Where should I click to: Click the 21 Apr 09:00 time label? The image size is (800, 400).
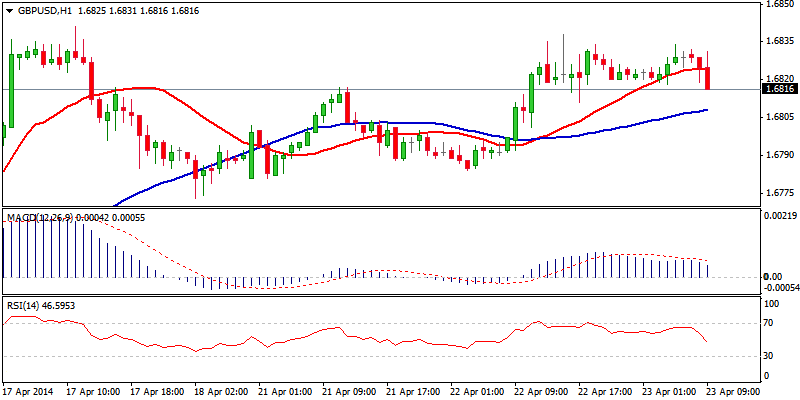[349, 391]
